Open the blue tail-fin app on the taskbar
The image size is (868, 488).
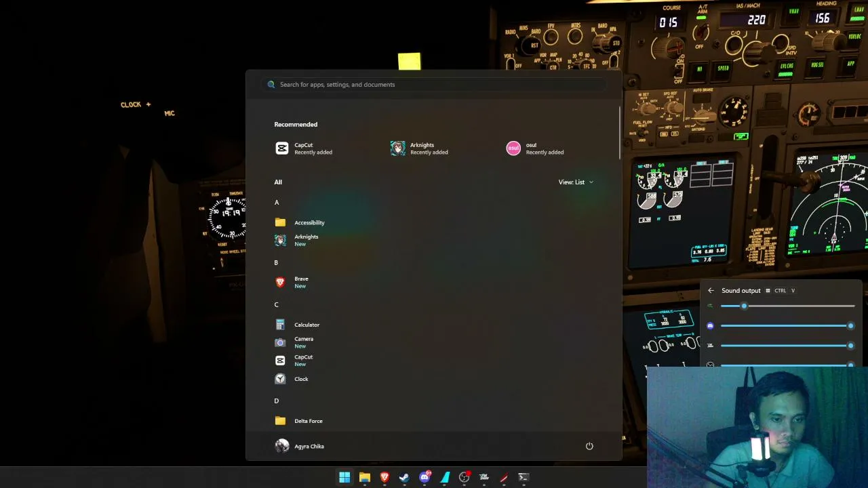pyautogui.click(x=444, y=477)
